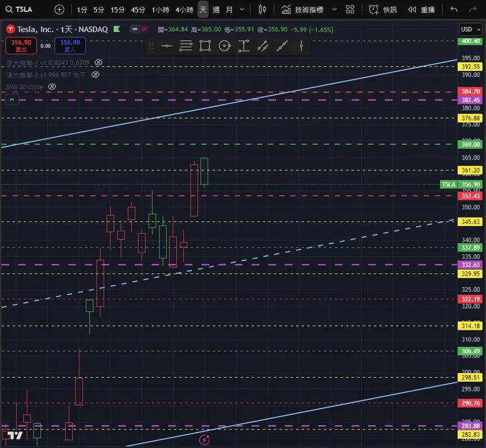The width and height of the screenshot is (486, 448).
Task: Open the TSLA symbol search
Action: click(18, 9)
